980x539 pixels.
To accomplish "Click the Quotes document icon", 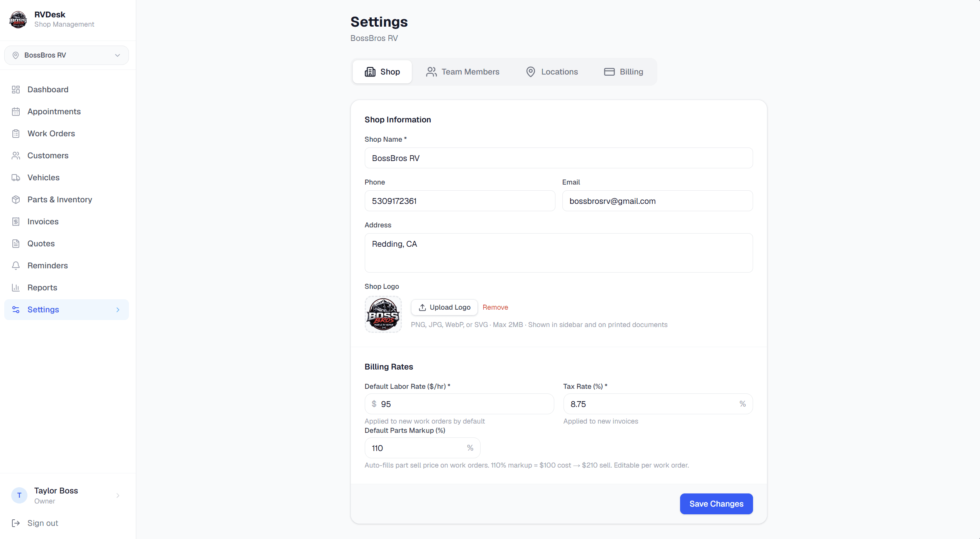I will point(16,244).
